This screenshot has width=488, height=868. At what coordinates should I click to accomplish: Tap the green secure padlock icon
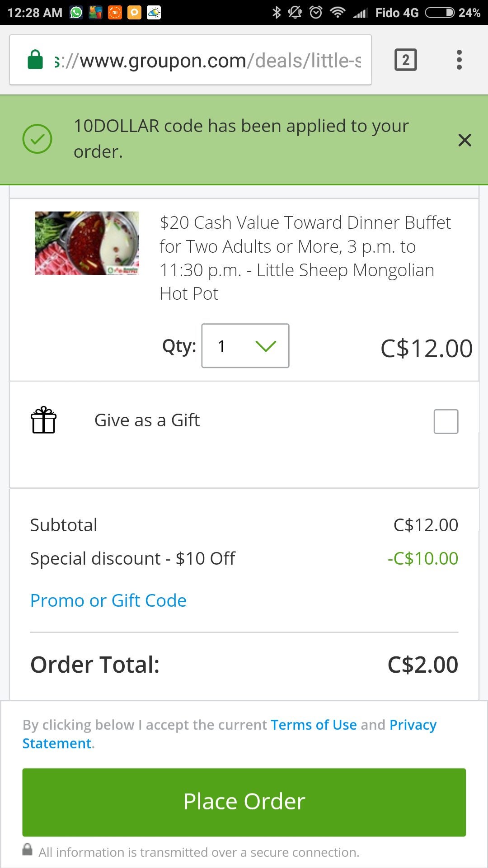pos(35,60)
